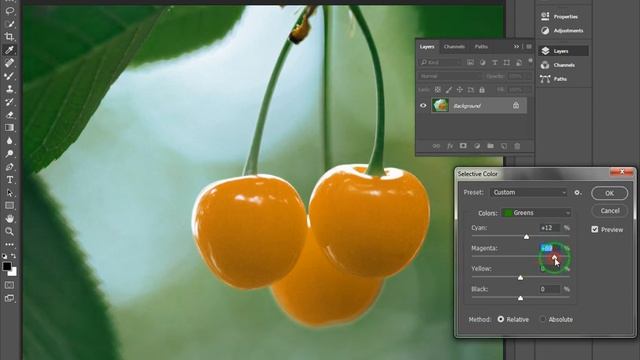
Task: Select the Blur tool
Action: coord(9,141)
